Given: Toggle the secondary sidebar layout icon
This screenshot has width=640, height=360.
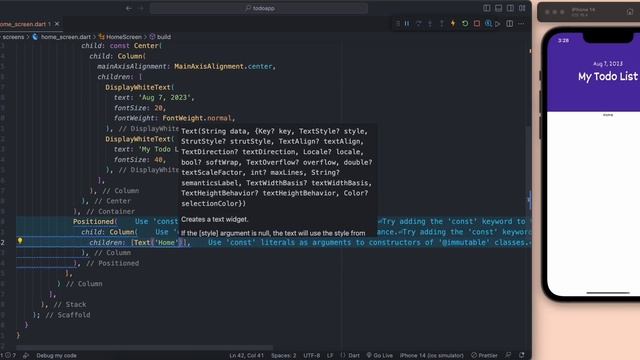Looking at the screenshot, I should (x=510, y=8).
